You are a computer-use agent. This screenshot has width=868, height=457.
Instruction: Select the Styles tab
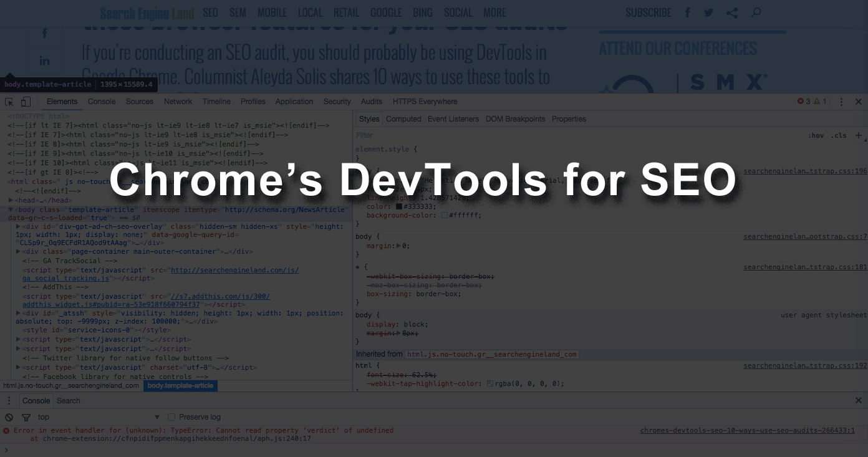369,119
